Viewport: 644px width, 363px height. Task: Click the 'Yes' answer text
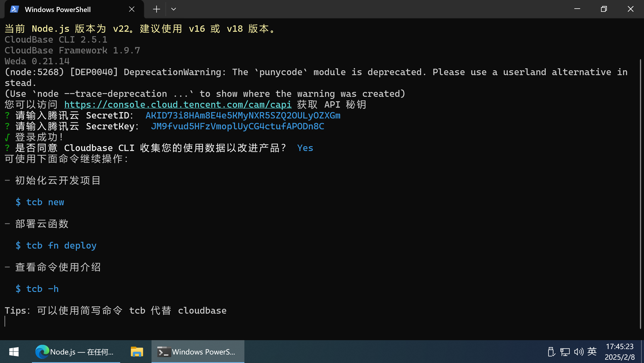coord(305,148)
